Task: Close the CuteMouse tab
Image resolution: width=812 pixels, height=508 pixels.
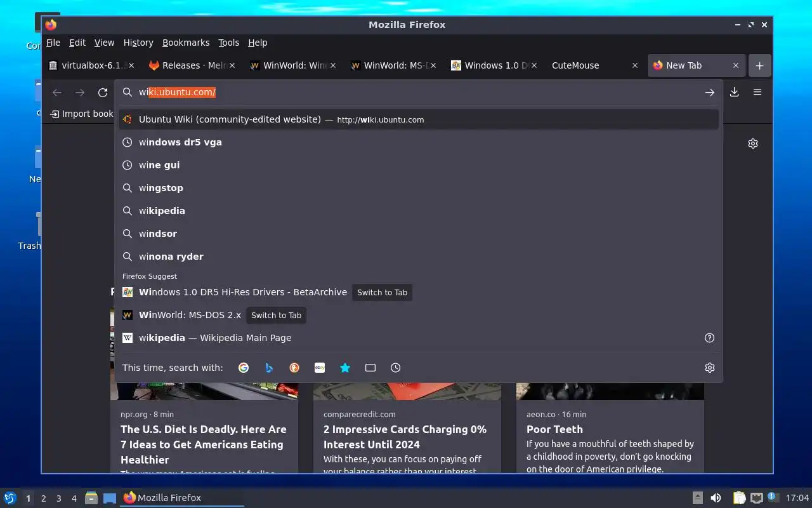Action: point(635,65)
